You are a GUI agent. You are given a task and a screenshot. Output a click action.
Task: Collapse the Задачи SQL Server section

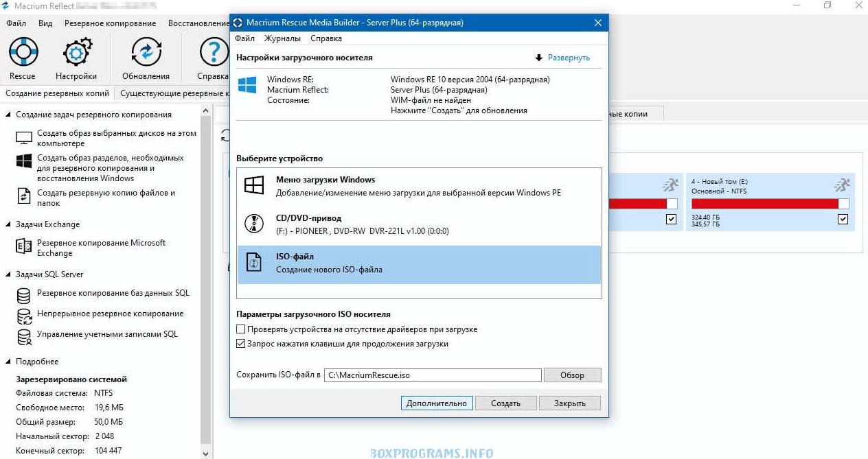[x=8, y=274]
